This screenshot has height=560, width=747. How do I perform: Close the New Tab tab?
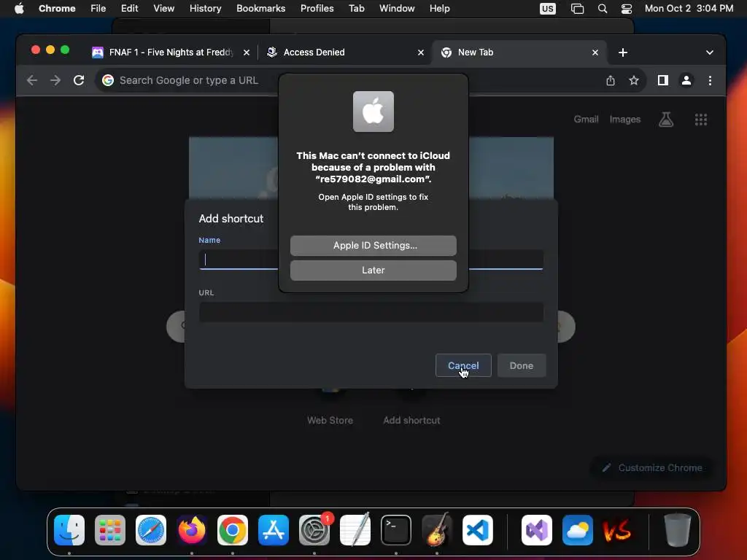pyautogui.click(x=595, y=52)
